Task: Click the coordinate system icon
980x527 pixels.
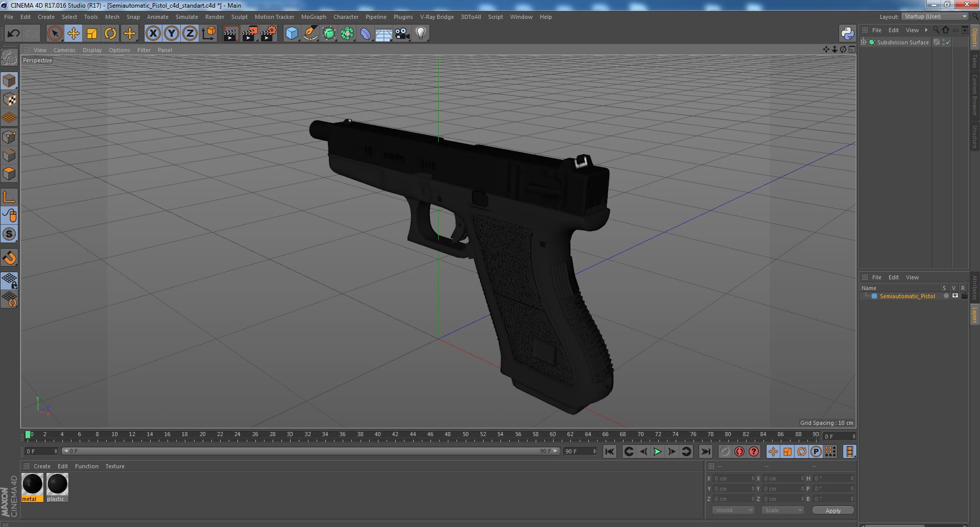Action: [208, 34]
